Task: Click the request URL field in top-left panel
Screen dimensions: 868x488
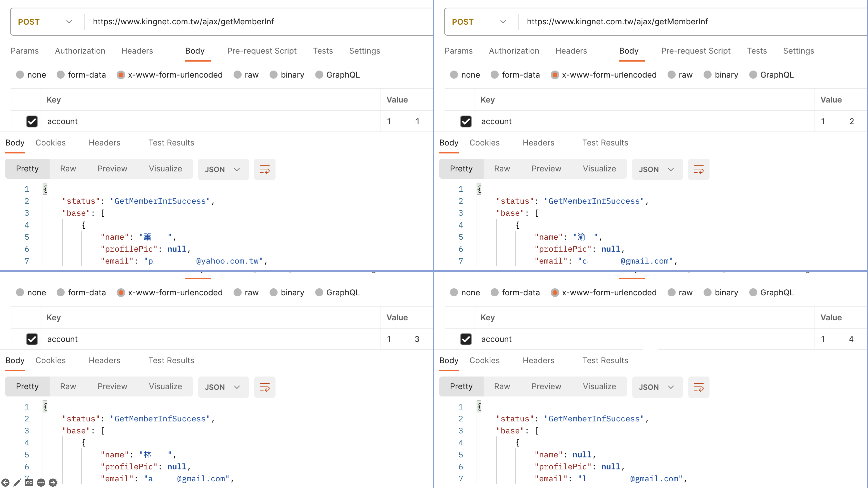Action: [x=258, y=22]
